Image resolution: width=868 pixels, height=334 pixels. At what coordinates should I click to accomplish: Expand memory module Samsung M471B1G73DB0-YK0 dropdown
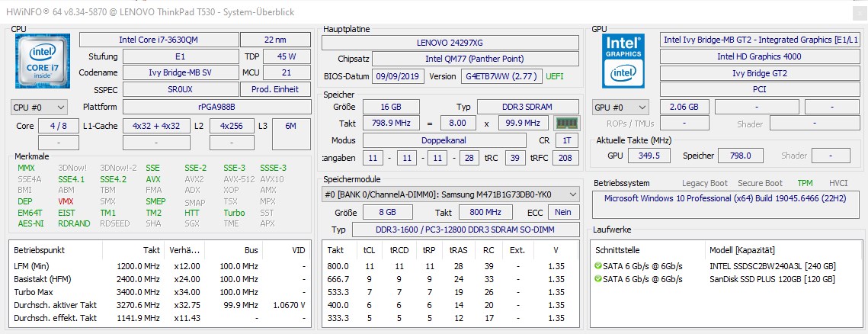[450, 194]
